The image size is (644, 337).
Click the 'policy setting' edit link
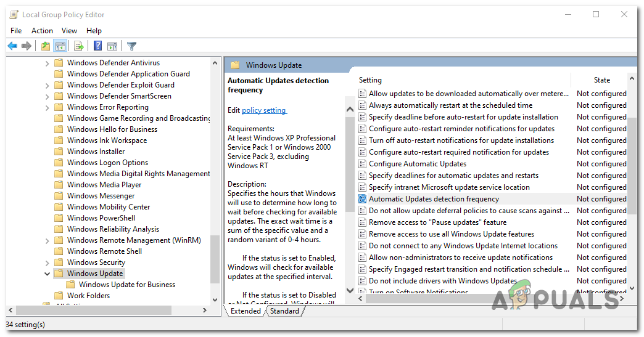(264, 110)
